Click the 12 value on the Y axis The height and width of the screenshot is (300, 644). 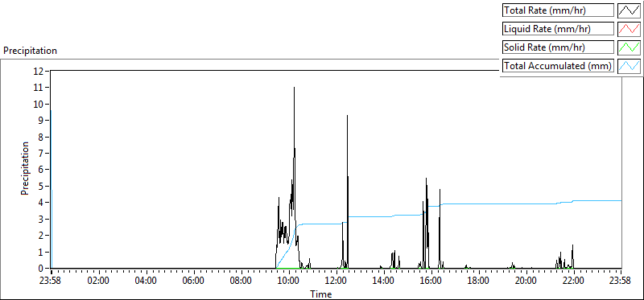coord(39,71)
